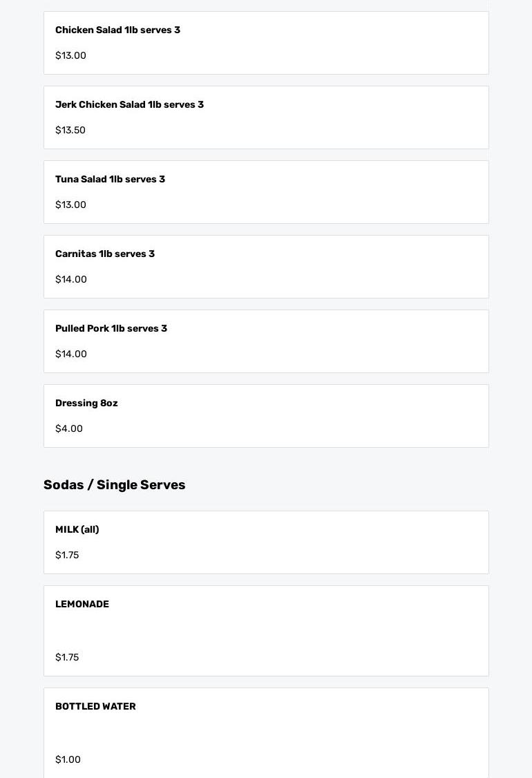Click the $14.00 price under Pulled Pork
Image resolution: width=532 pixels, height=778 pixels.
[x=71, y=354]
